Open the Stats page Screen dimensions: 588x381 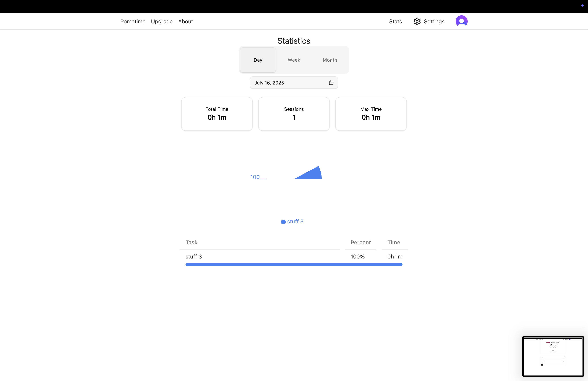[395, 22]
